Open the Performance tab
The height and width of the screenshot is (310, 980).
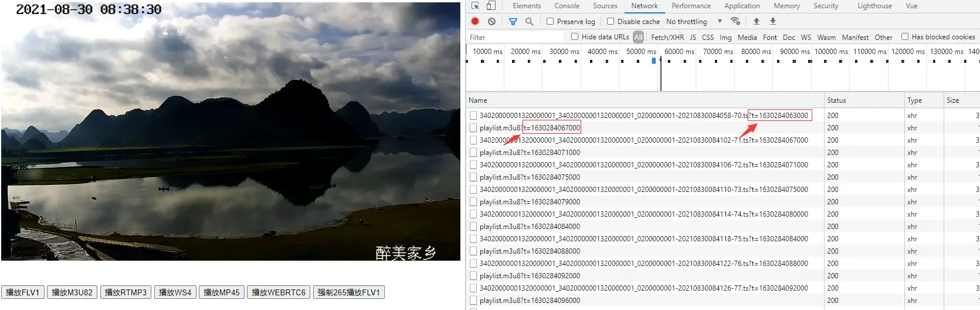(x=691, y=6)
